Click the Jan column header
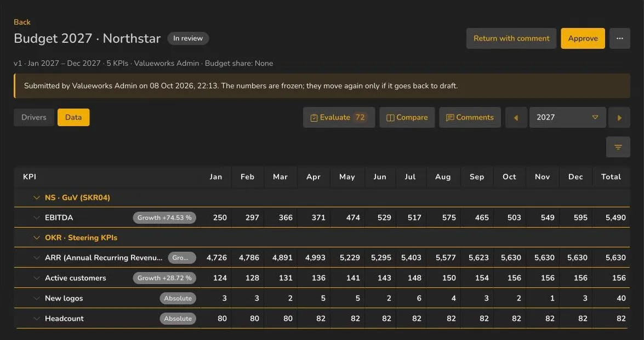Screen dimensions: 644x340 point(215,177)
